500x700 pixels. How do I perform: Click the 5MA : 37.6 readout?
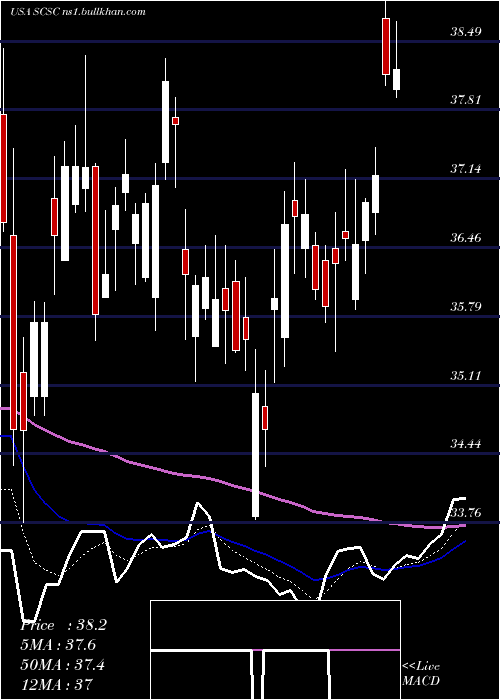coord(58,645)
